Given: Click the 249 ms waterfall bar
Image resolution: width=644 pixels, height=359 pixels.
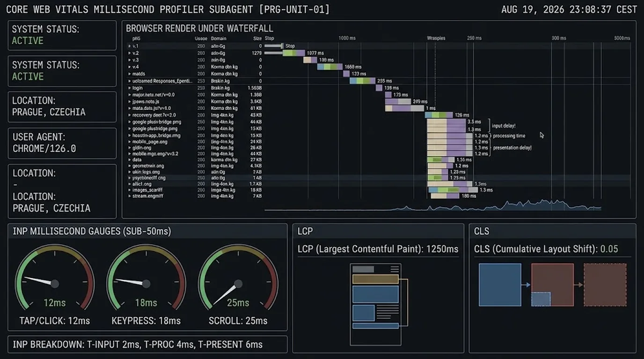Looking at the screenshot, I should [x=398, y=101].
